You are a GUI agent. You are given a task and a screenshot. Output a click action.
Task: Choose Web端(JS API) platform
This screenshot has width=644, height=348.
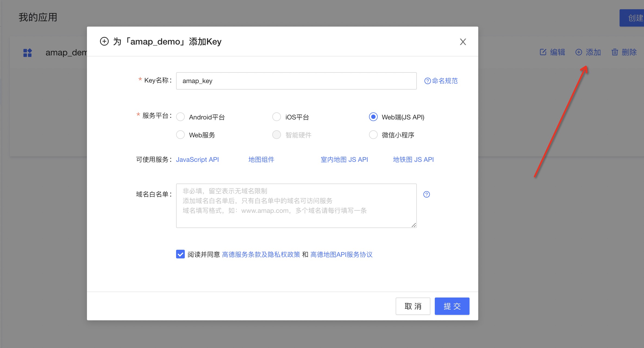click(373, 117)
